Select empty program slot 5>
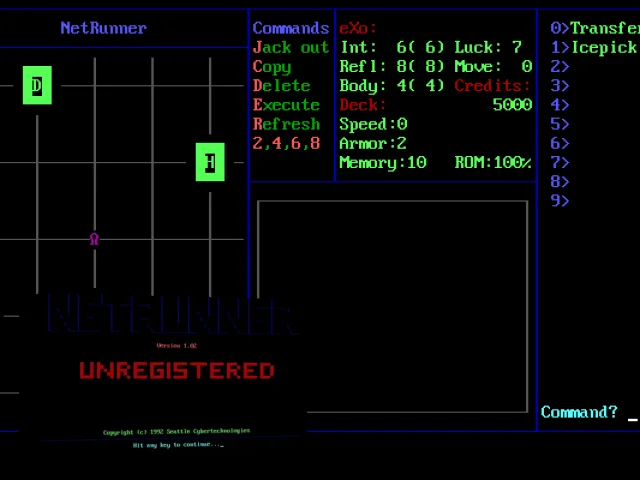 point(560,124)
